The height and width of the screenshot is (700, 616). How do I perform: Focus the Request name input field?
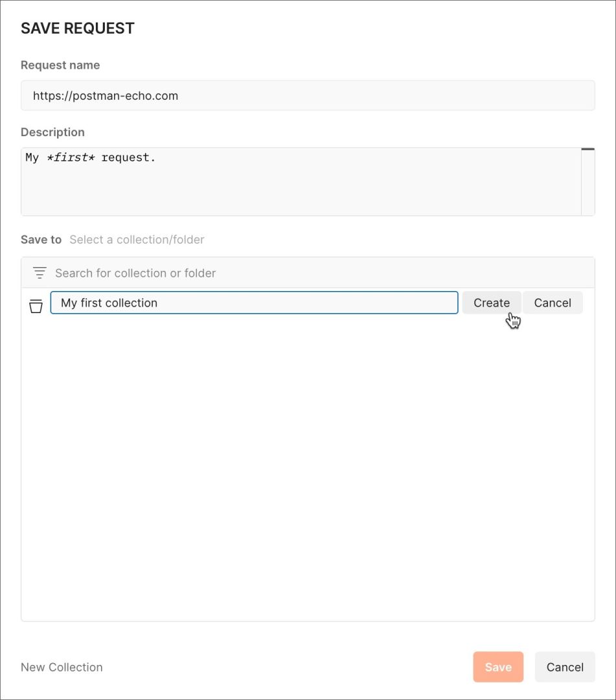(308, 95)
